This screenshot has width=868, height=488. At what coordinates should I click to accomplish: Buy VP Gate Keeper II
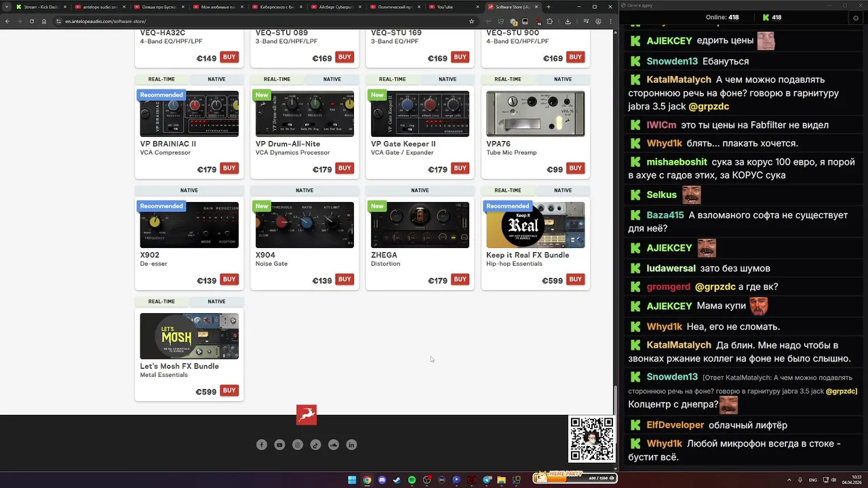point(460,168)
